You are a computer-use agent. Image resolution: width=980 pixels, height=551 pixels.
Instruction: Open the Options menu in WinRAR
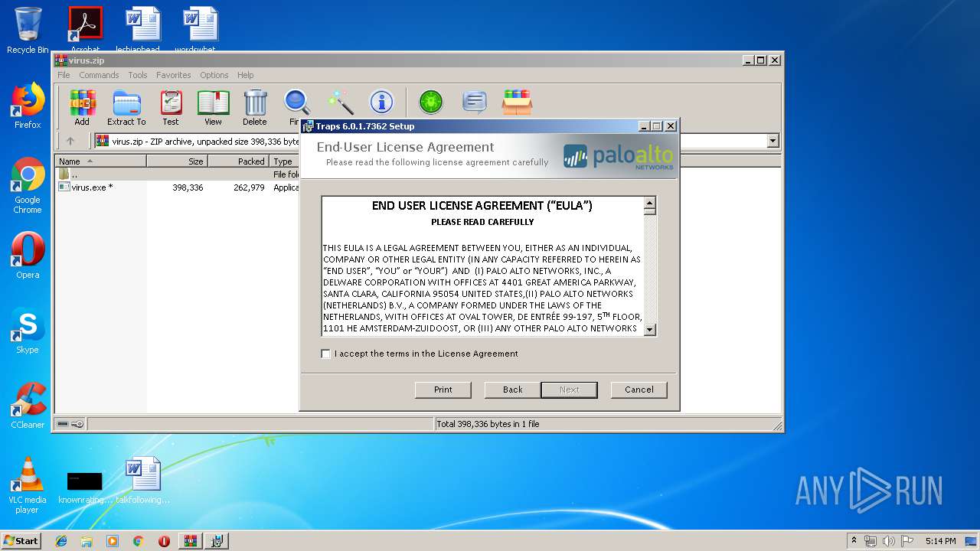[214, 75]
